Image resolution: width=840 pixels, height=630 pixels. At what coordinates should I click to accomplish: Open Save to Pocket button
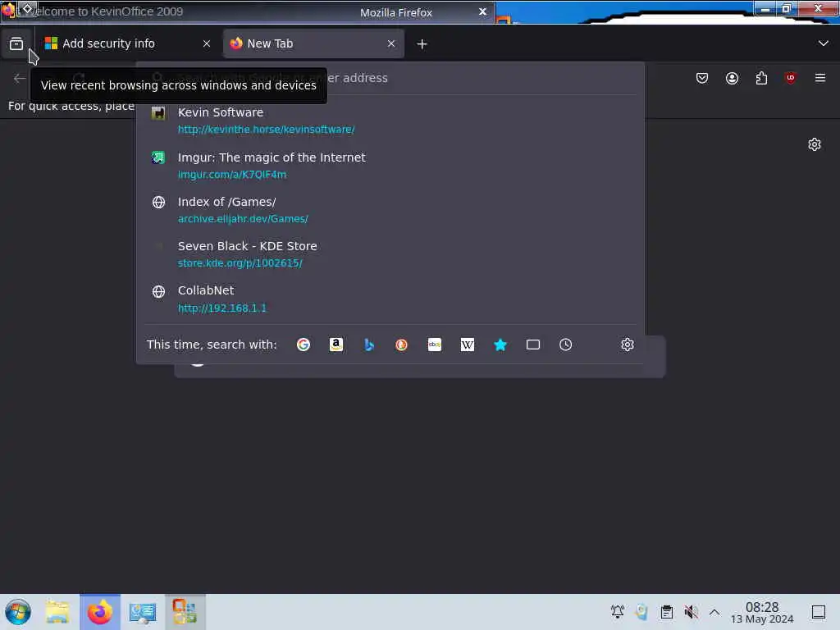[702, 78]
